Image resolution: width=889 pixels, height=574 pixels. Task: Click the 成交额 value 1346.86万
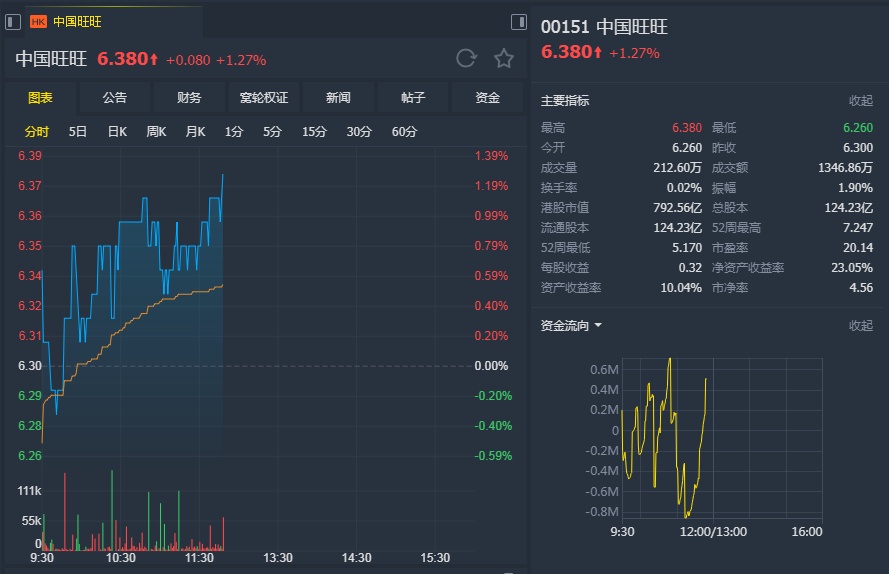845,167
